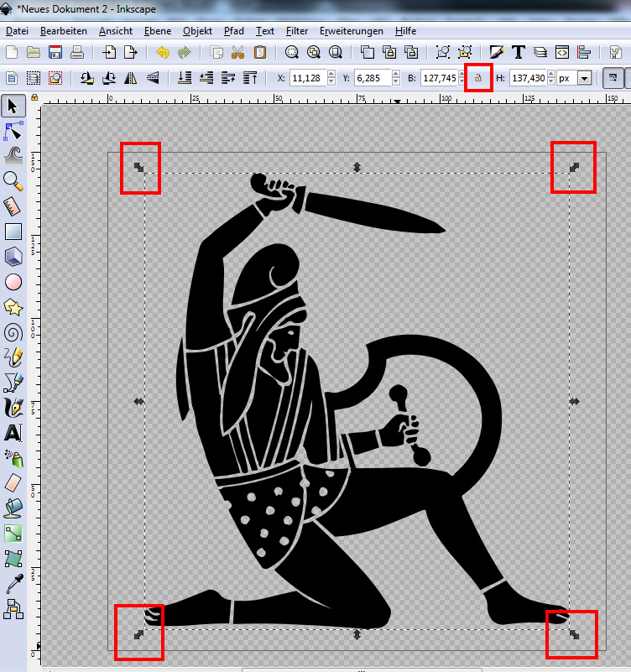This screenshot has height=672, width=631.
Task: Cut selection with scissors icon
Action: 238,52
